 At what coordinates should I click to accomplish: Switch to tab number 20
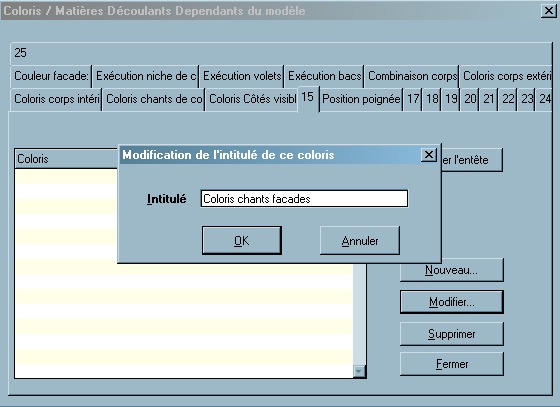click(x=470, y=99)
